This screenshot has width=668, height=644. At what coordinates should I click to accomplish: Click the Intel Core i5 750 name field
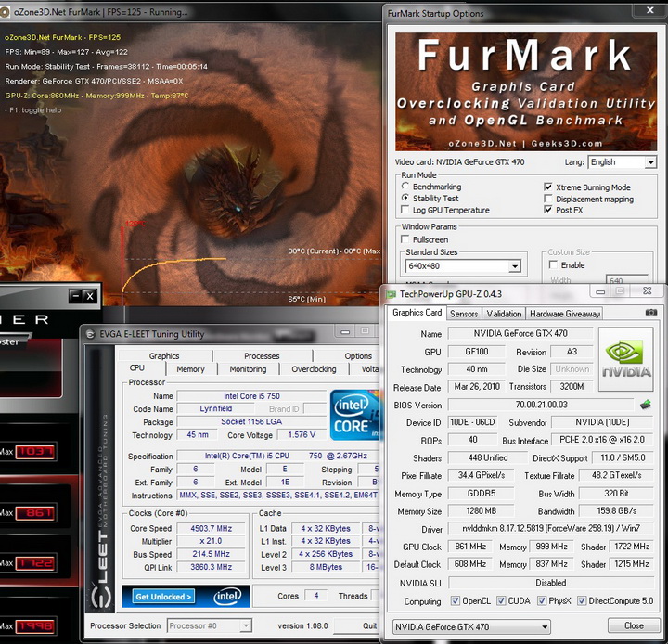[251, 396]
